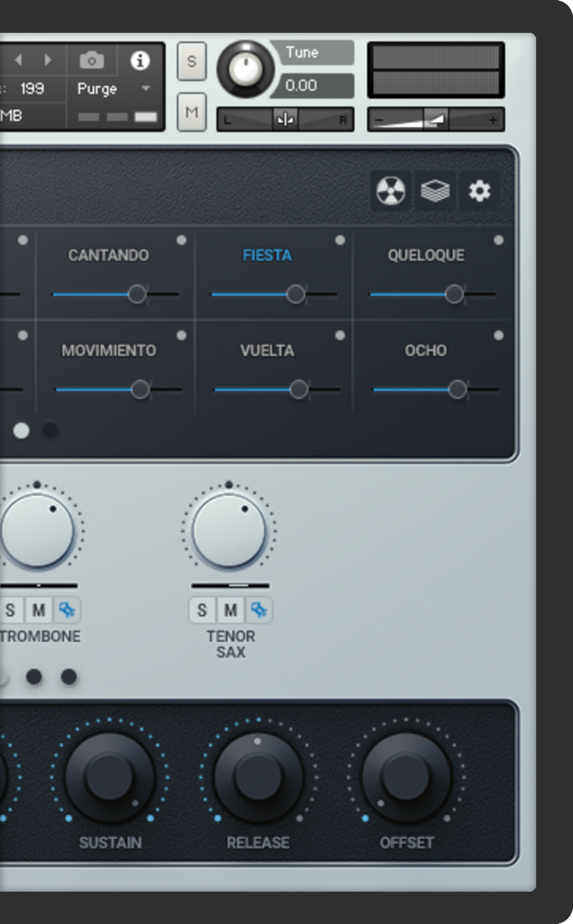Click the SUSTAIN knob

tap(110, 778)
